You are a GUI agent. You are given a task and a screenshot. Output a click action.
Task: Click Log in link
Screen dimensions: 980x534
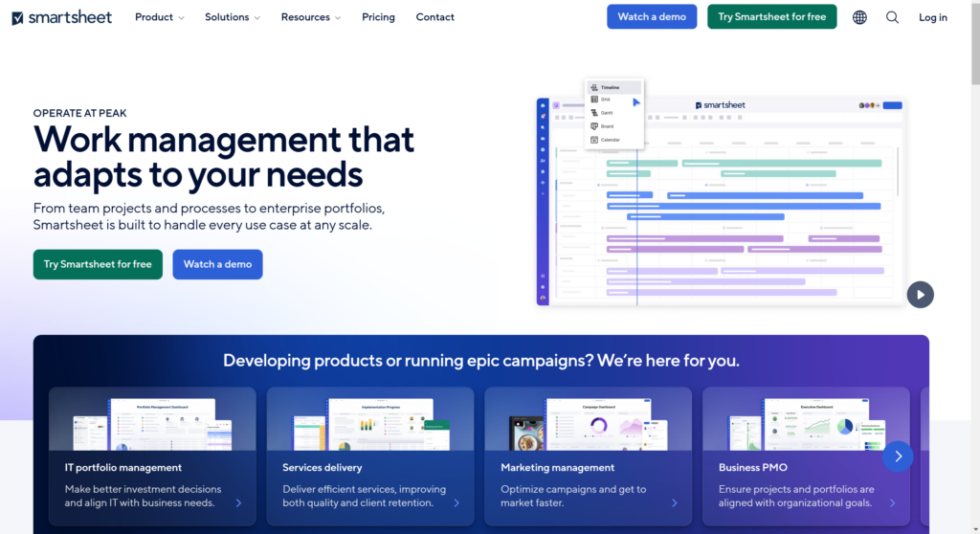tap(932, 17)
